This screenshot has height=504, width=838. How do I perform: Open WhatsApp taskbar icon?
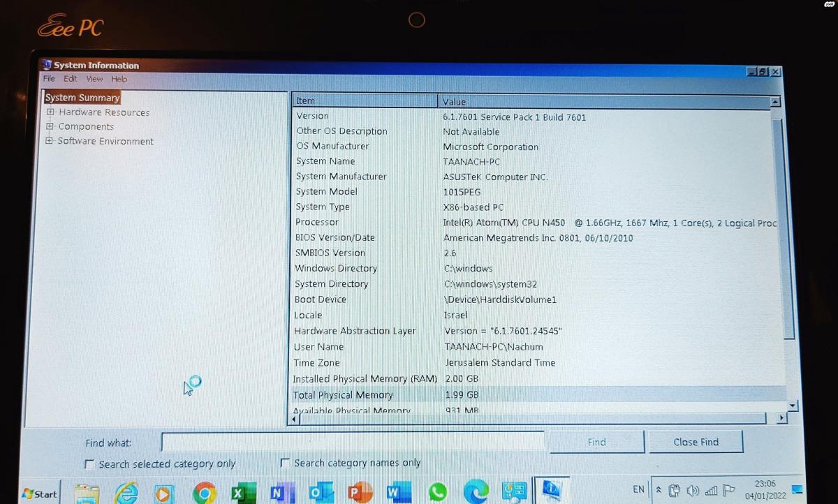click(437, 493)
